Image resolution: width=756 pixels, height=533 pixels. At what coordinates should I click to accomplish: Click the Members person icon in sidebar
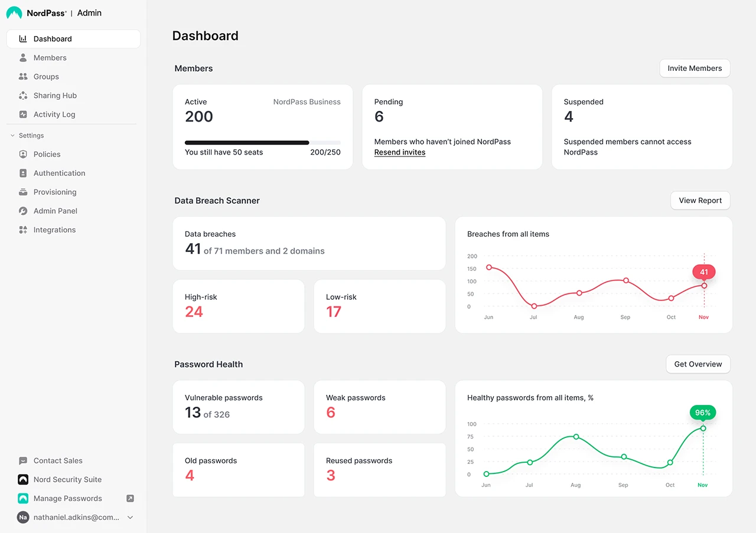pyautogui.click(x=23, y=58)
